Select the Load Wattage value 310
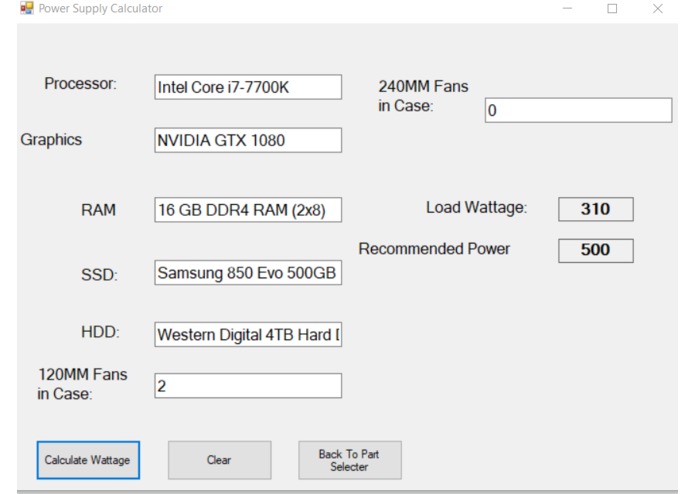 [x=596, y=209]
